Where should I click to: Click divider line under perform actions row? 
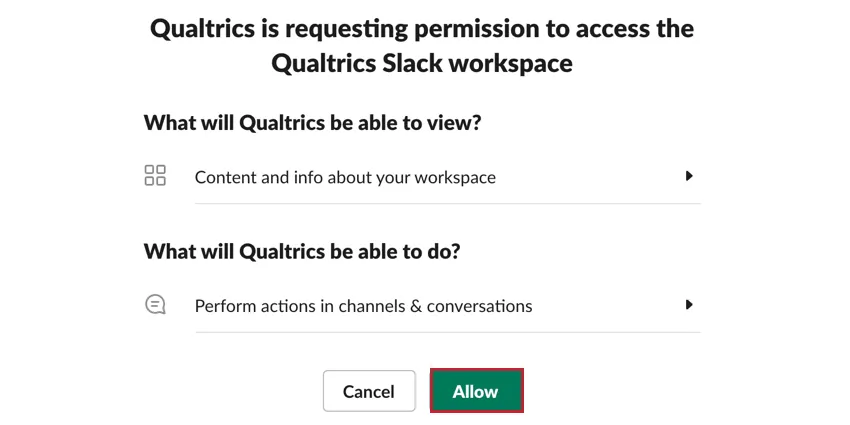(x=447, y=332)
